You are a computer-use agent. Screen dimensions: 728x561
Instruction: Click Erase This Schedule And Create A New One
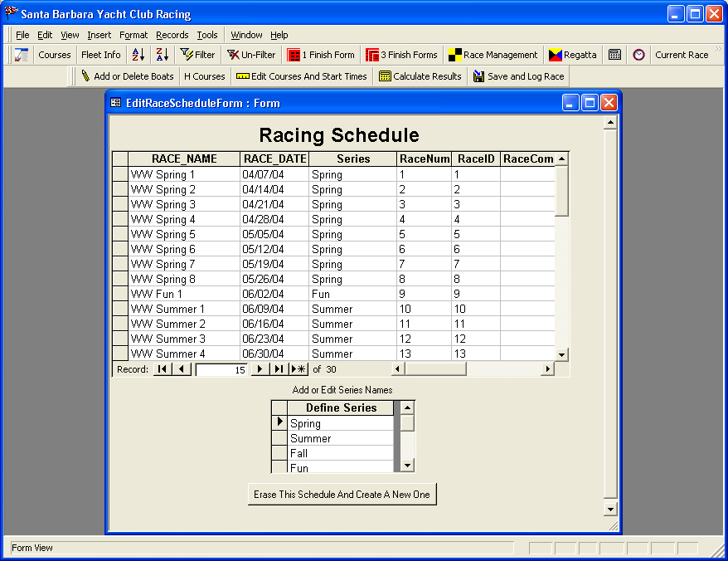[342, 494]
